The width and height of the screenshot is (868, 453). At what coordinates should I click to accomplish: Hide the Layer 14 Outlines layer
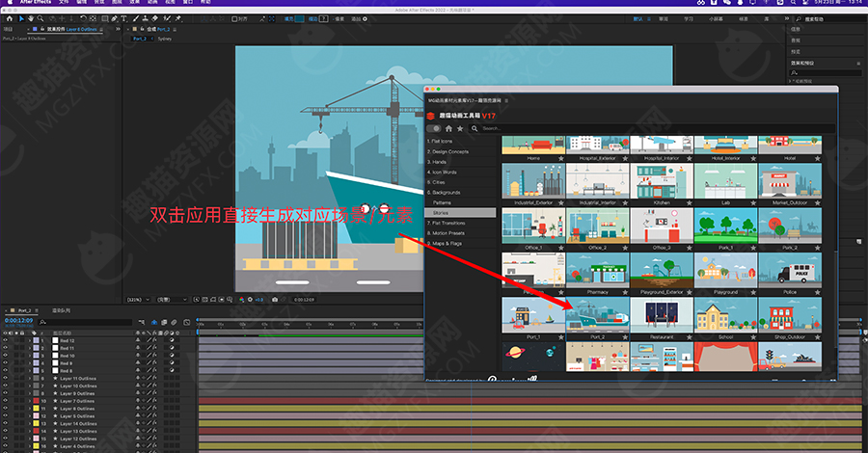point(6,424)
